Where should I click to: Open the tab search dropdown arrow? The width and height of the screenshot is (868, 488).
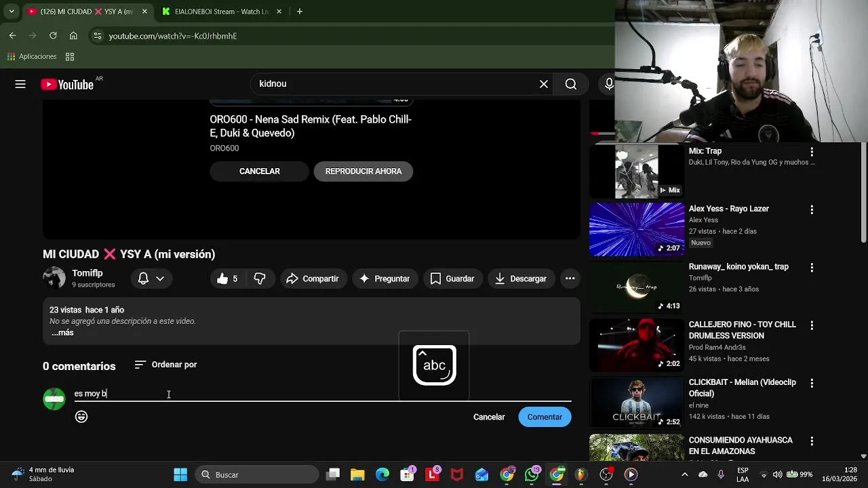11,12
